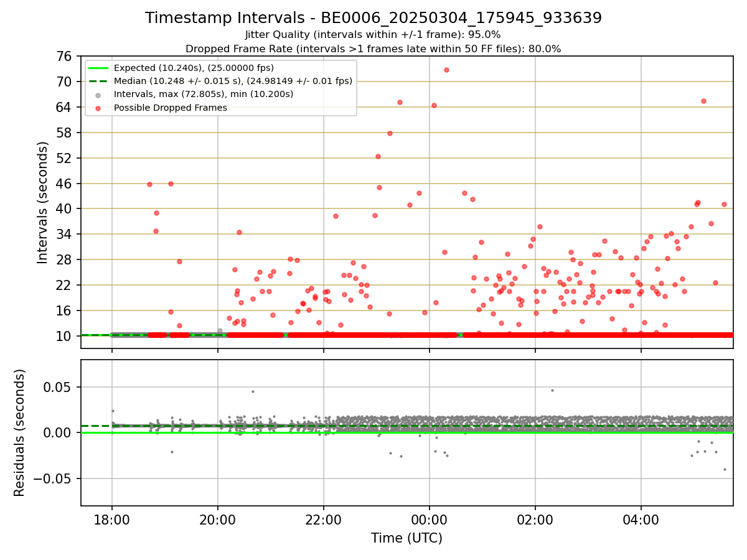Click the plot title "Timestamp Intervals - BE0006_20250304_175945_933639"
The height and width of the screenshot is (560, 747).
pos(374,18)
